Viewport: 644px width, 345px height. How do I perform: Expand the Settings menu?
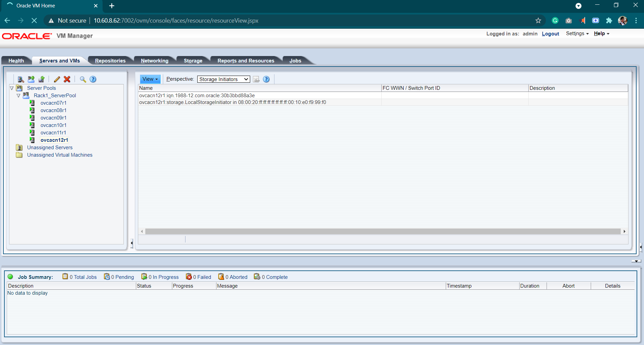click(577, 33)
